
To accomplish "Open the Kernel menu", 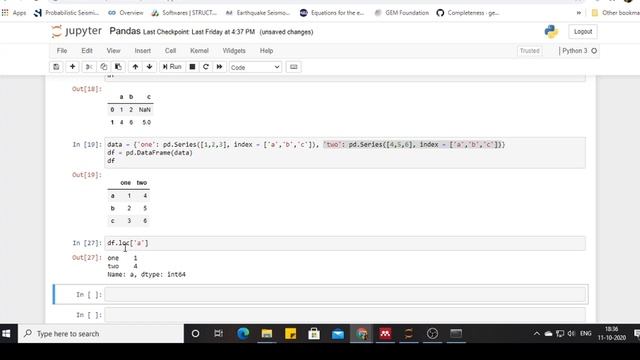I will (199, 51).
